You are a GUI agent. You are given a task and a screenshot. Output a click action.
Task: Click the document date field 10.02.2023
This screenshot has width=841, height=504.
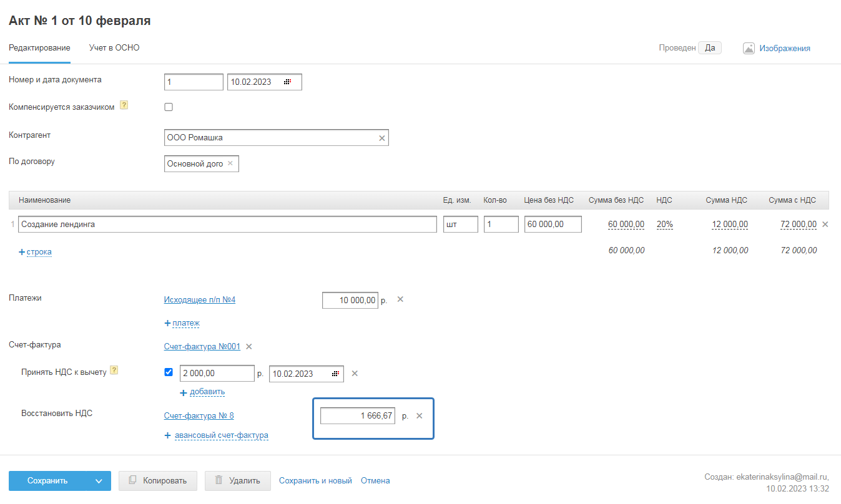[x=265, y=82]
